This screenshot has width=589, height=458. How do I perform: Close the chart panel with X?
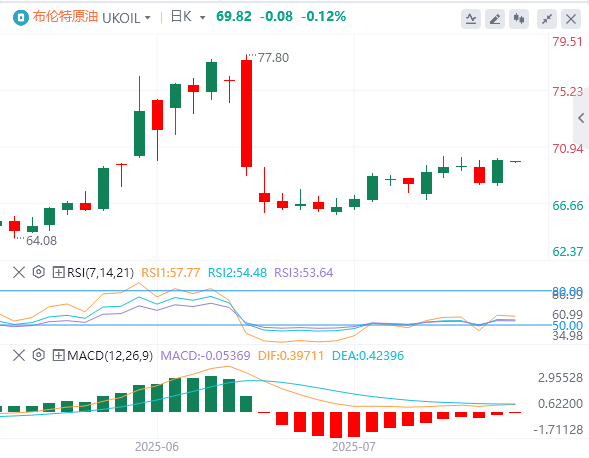coord(571,18)
